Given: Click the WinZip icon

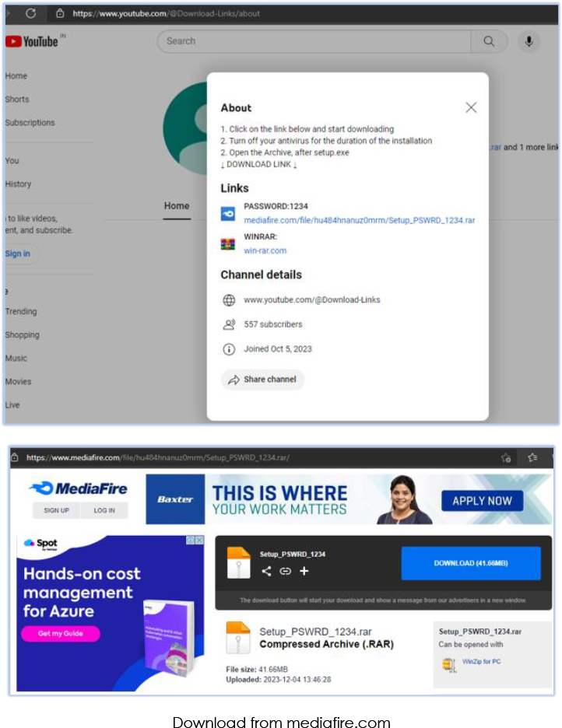Looking at the screenshot, I should 448,665.
